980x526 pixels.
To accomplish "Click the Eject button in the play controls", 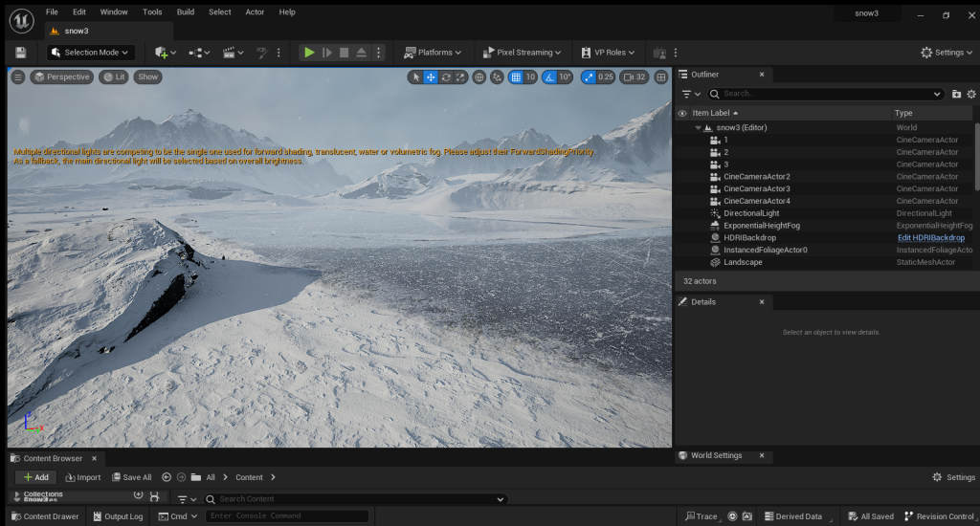I will coord(362,53).
